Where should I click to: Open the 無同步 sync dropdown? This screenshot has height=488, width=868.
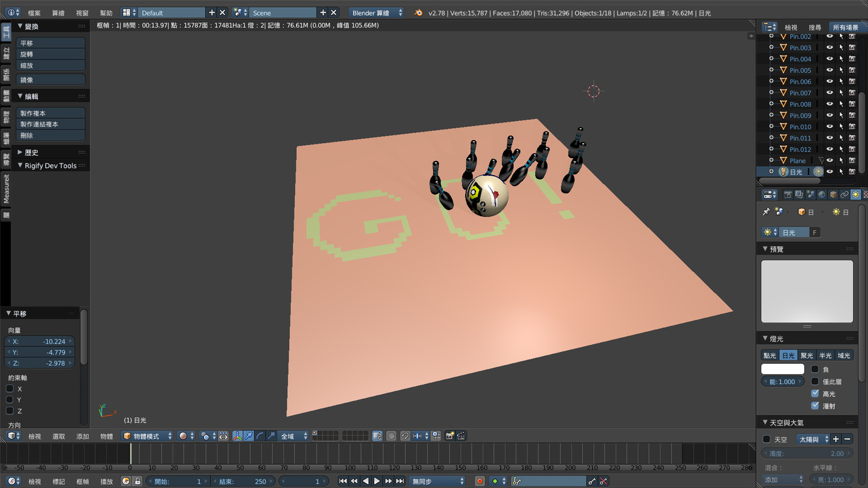pyautogui.click(x=438, y=481)
